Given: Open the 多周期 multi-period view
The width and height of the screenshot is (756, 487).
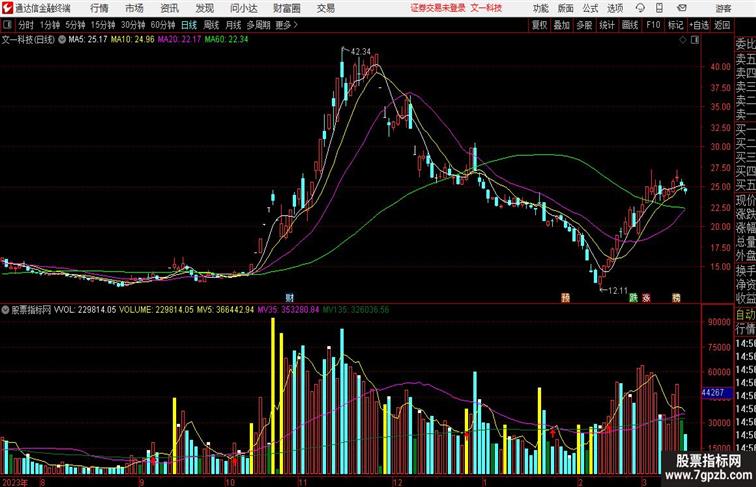Looking at the screenshot, I should (258, 25).
